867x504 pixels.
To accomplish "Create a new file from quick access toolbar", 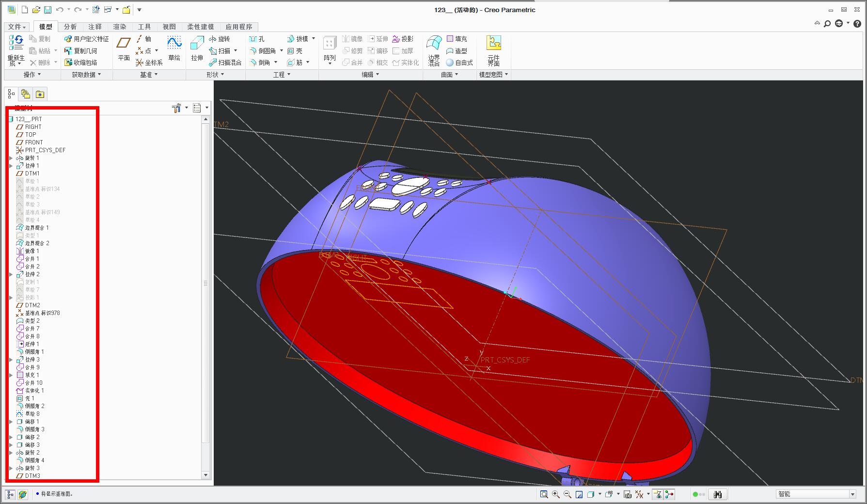I will point(25,10).
